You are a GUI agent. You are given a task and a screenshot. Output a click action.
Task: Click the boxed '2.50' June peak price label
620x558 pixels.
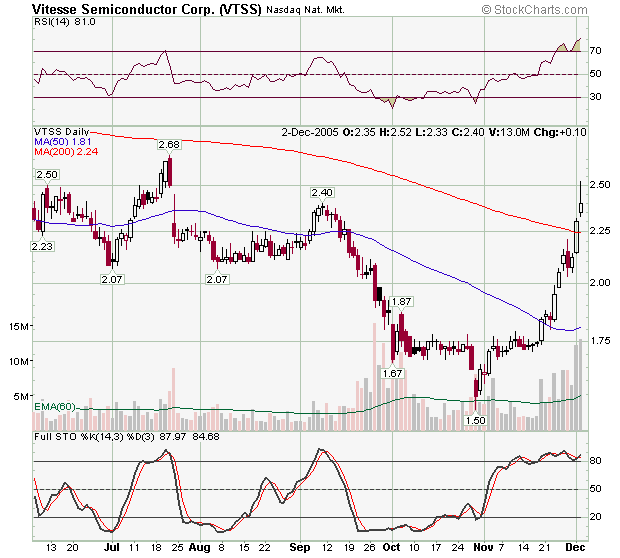point(47,174)
